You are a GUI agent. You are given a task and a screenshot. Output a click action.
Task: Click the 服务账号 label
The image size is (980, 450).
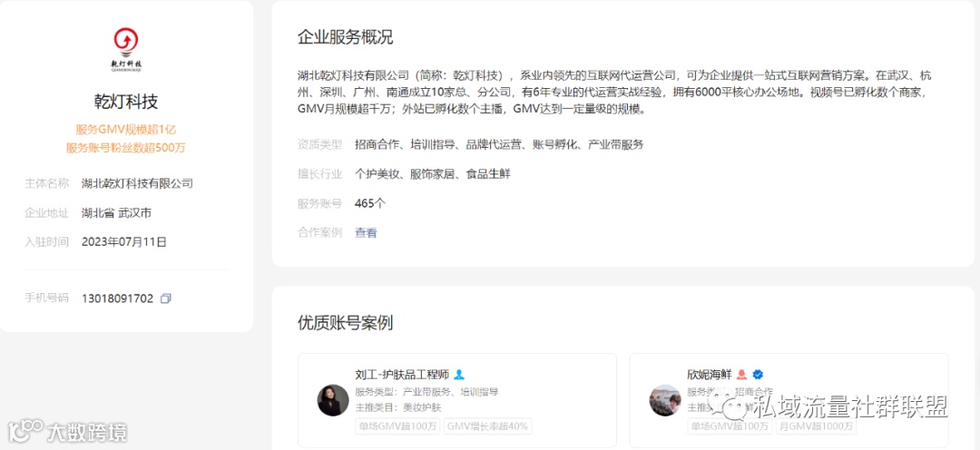click(320, 203)
